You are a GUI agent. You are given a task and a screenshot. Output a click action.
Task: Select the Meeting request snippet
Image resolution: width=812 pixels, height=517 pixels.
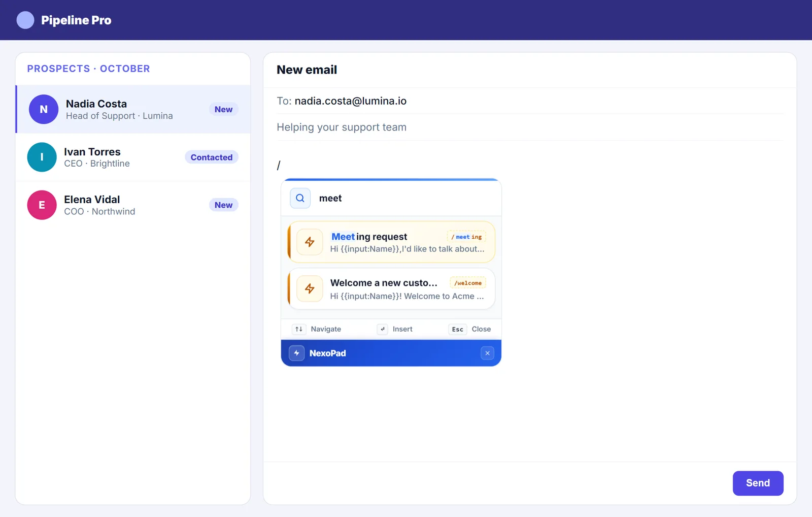[391, 242]
